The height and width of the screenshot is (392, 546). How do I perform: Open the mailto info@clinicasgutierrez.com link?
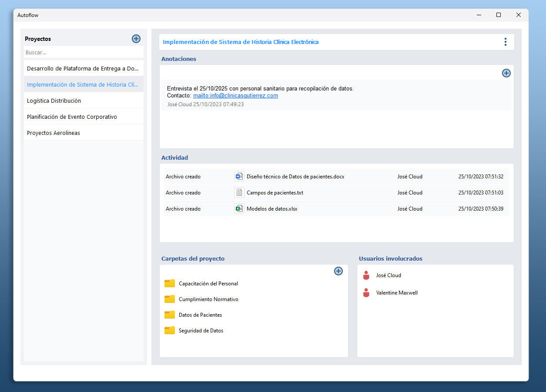tap(235, 96)
